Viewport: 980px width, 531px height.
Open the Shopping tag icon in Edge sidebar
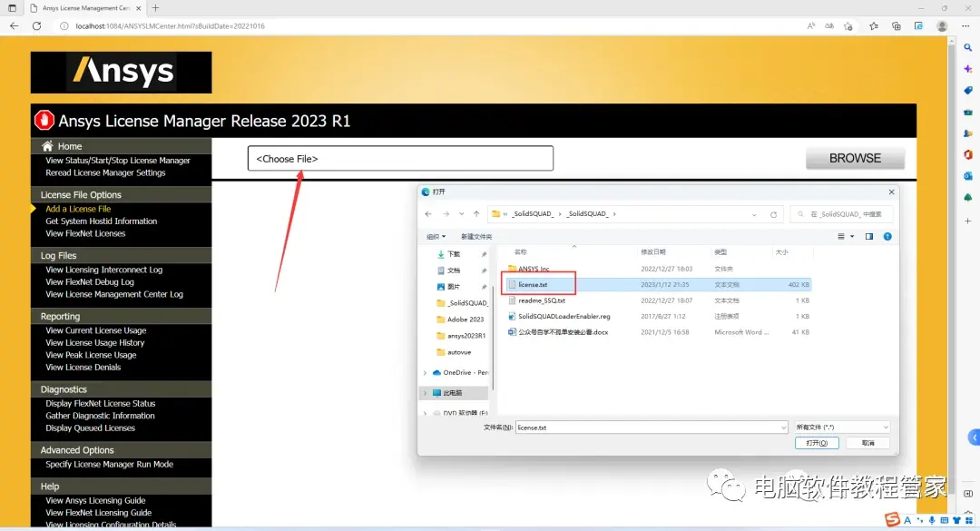[967, 91]
